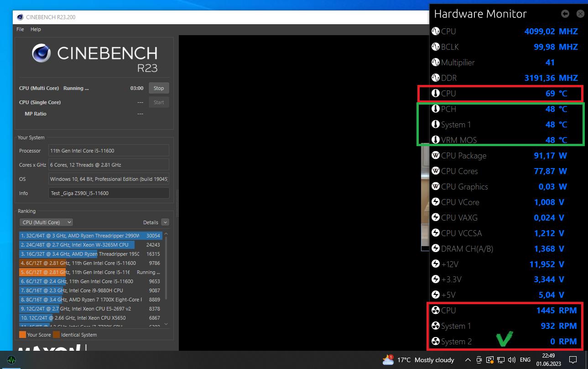Stop the running CPU Multi Core test
Viewport: 588px width, 369px height.
click(159, 88)
